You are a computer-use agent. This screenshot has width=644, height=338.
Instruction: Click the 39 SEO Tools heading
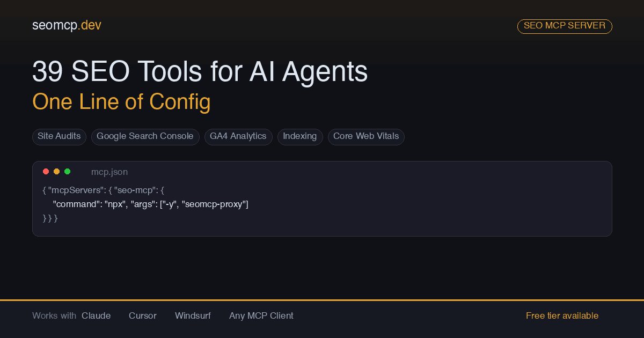coord(200,72)
